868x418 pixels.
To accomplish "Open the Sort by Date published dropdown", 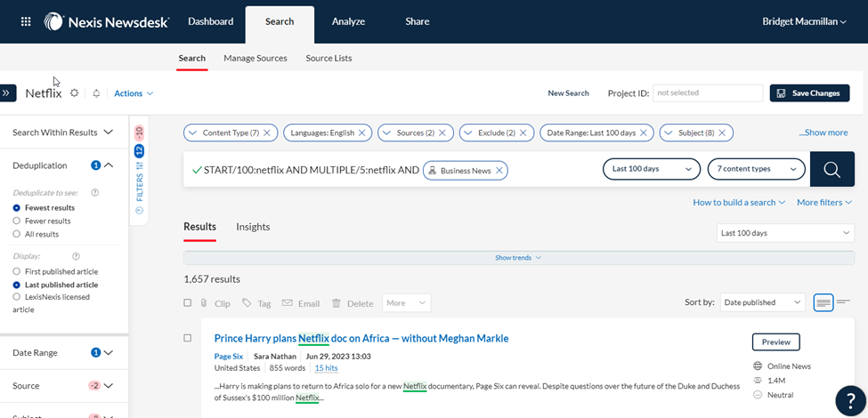I will pos(763,302).
